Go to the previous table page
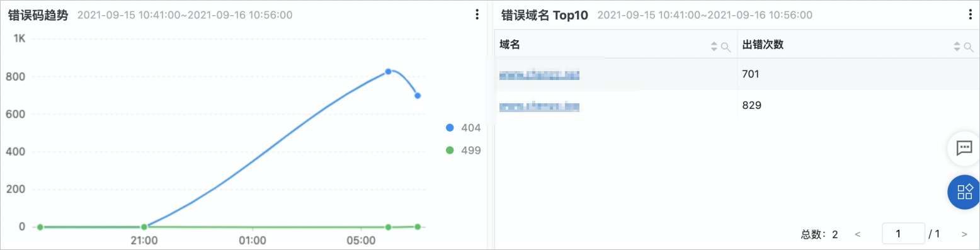Viewport: 980px width, 250px height. [x=857, y=234]
